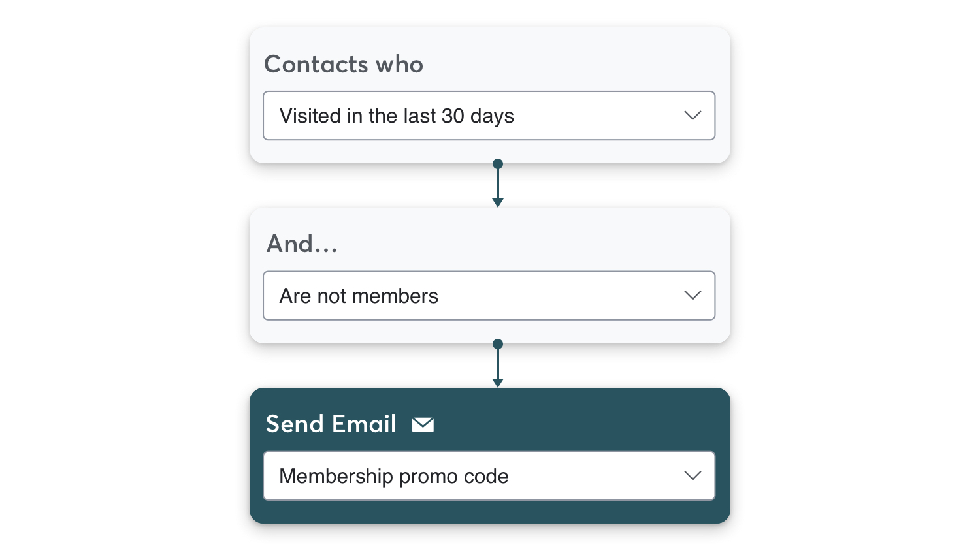
Task: Click the 'Membership promo code' text
Action: [394, 477]
